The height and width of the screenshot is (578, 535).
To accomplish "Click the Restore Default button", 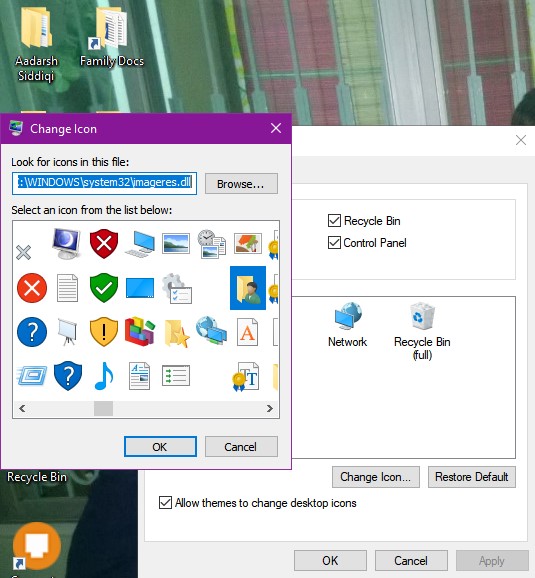I will [x=472, y=477].
